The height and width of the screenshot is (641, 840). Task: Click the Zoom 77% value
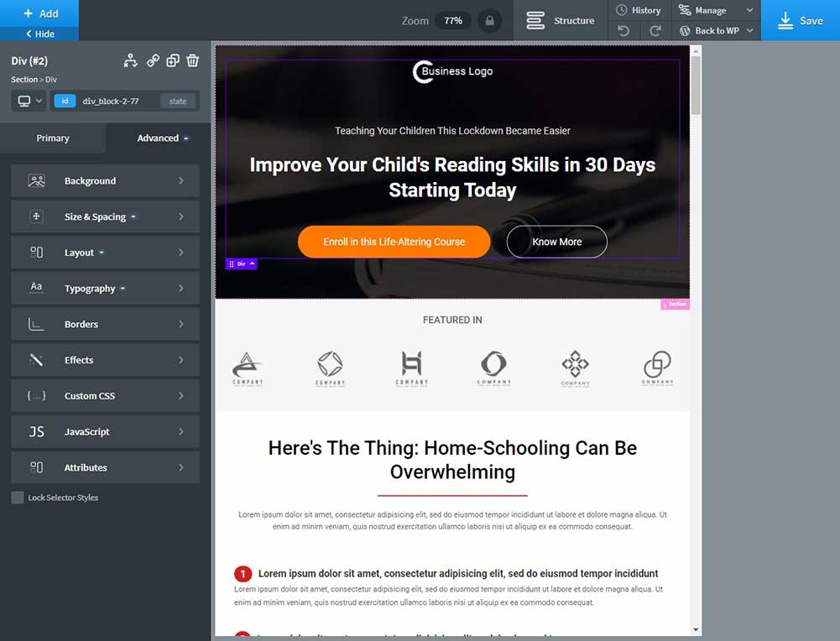click(453, 21)
